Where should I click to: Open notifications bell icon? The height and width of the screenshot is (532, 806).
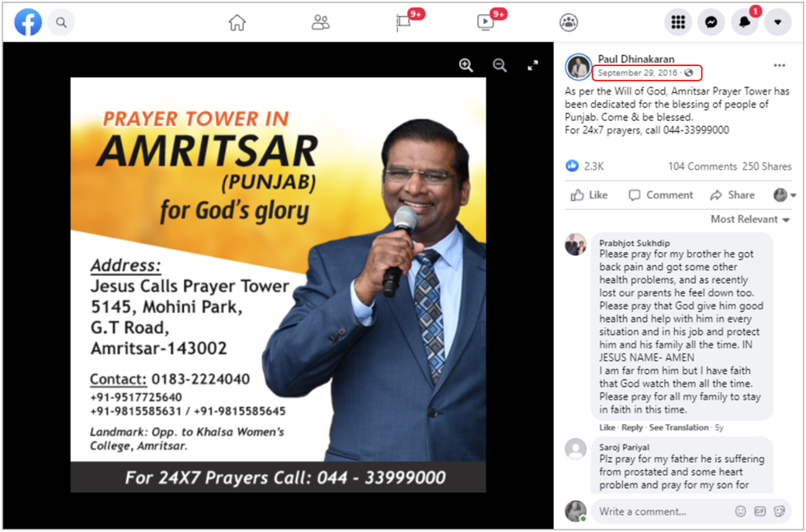pyautogui.click(x=744, y=22)
